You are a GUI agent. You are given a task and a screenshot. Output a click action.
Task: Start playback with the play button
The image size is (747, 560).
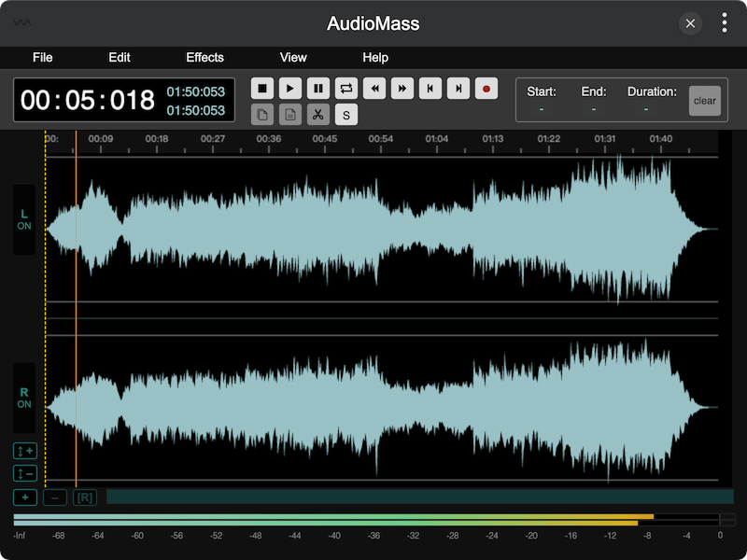[x=290, y=89]
